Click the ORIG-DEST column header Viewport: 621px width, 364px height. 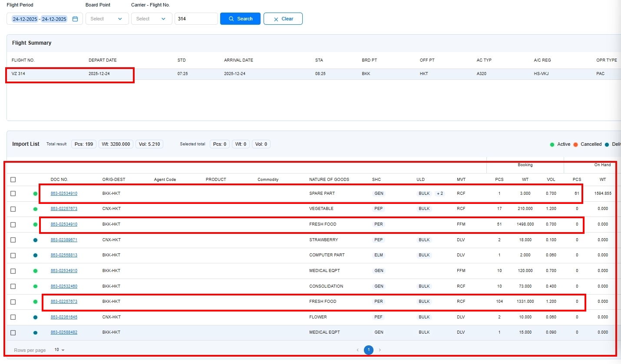114,180
